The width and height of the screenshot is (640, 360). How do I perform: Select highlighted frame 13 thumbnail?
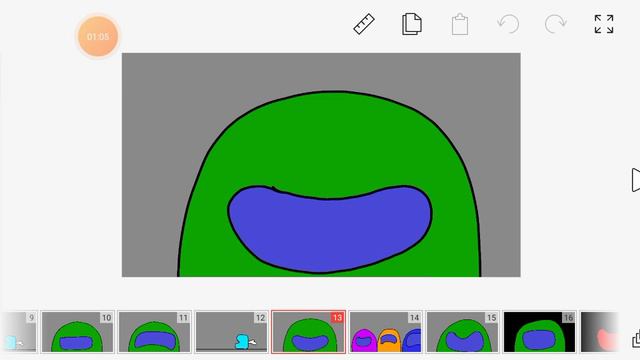[309, 332]
